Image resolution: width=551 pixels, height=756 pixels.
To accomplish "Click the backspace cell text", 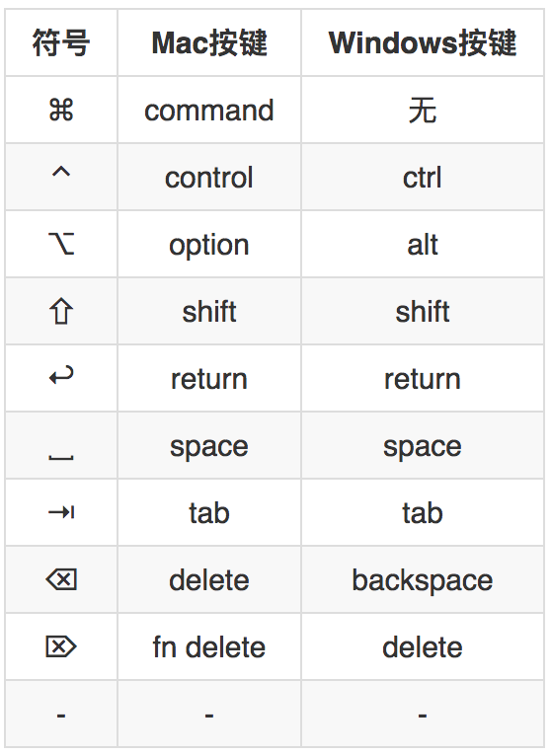I will pos(423,580).
